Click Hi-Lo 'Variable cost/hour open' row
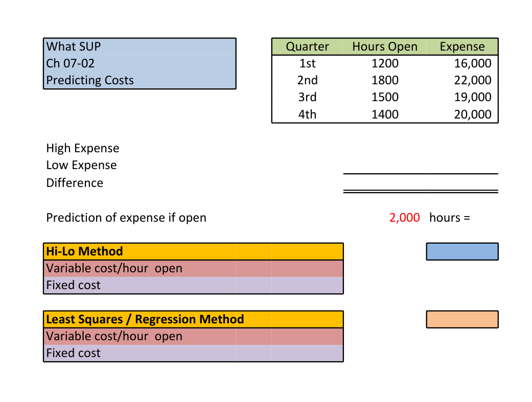Image resolution: width=532 pixels, height=402 pixels. click(x=193, y=268)
